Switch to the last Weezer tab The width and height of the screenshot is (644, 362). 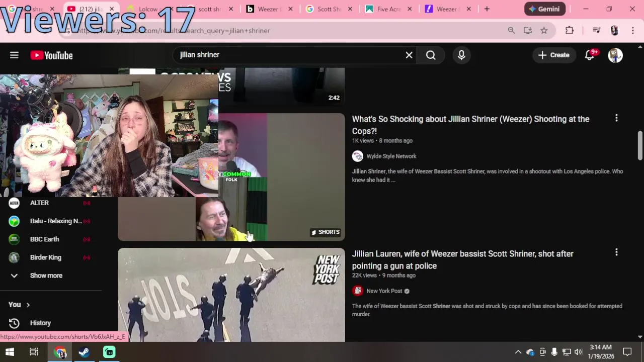pyautogui.click(x=448, y=9)
